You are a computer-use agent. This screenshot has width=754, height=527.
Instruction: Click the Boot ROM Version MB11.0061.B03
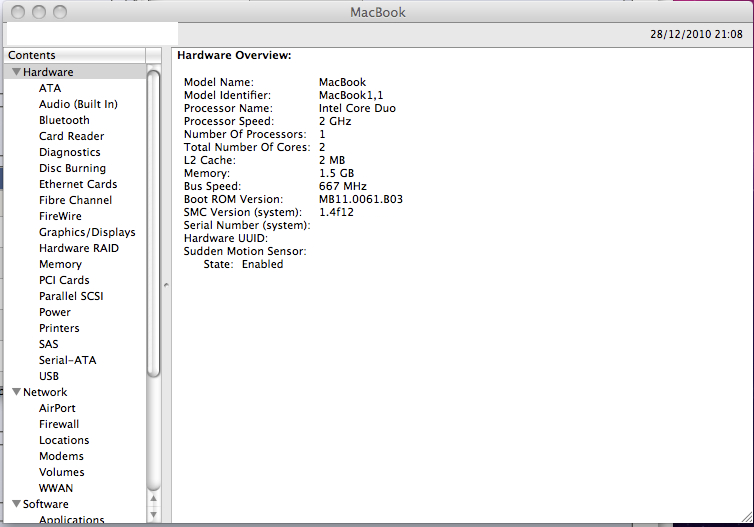[x=361, y=199]
